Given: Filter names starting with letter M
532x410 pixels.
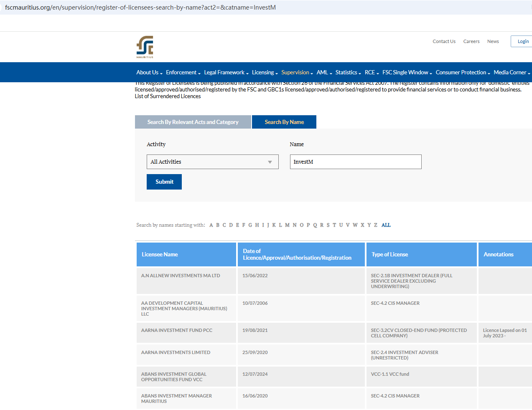Looking at the screenshot, I should [287, 225].
